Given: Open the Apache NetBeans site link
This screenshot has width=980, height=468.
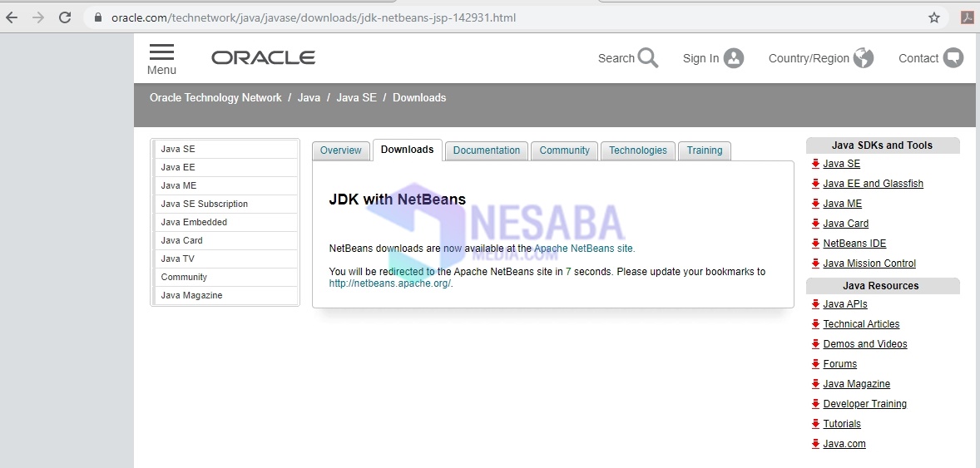Looking at the screenshot, I should point(584,248).
